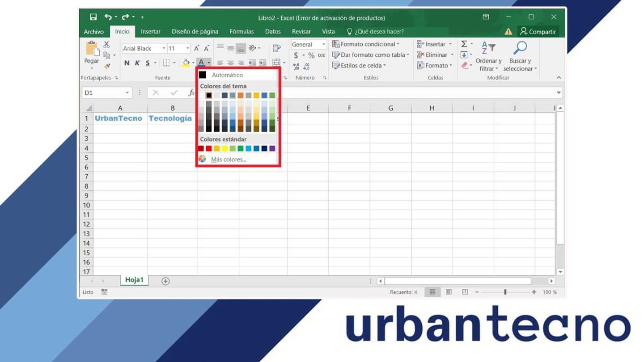Increase indent in alignment group
The image size is (644, 362).
tap(263, 63)
